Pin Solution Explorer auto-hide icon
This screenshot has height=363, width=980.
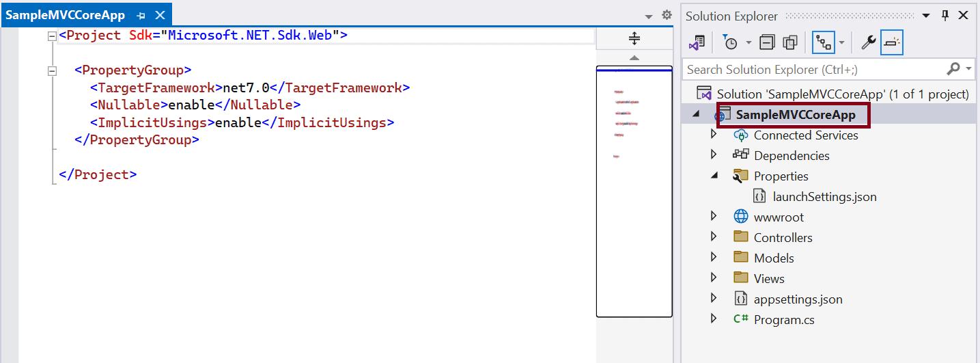pos(945,15)
